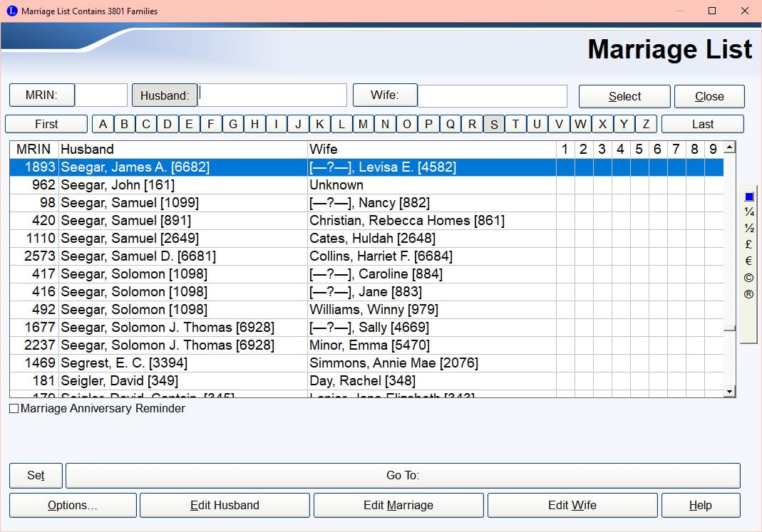Viewport: 762px width, 532px height.
Task: Click into the Husband search field
Action: click(x=272, y=95)
